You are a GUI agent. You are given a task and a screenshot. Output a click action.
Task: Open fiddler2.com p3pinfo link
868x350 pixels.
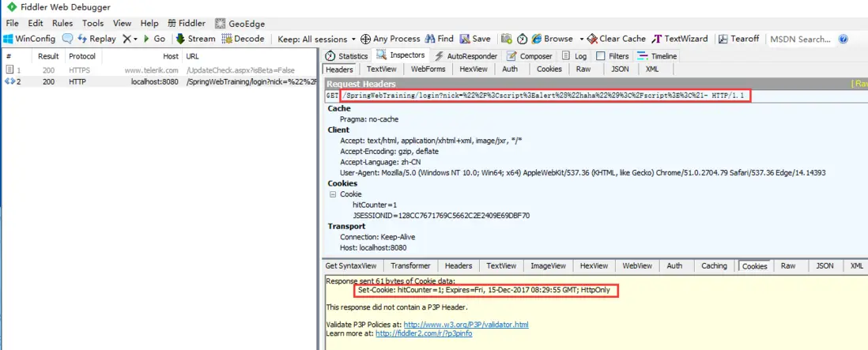(x=424, y=333)
